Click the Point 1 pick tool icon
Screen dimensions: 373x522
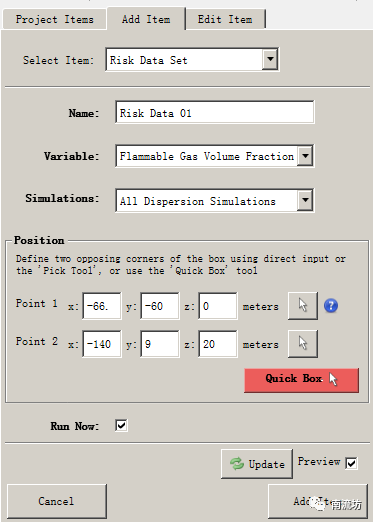coord(303,306)
